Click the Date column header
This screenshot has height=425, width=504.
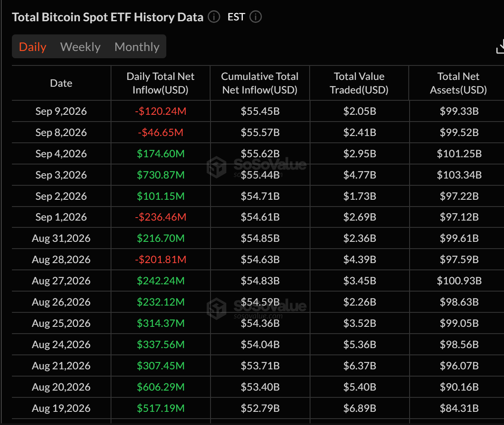click(61, 83)
